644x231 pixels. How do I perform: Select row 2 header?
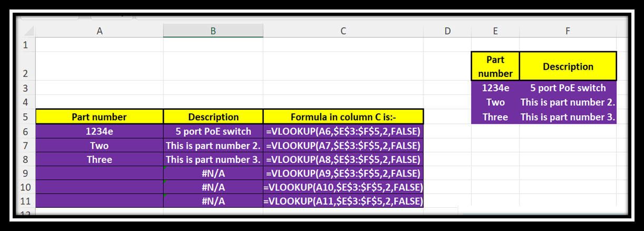[x=25, y=66]
